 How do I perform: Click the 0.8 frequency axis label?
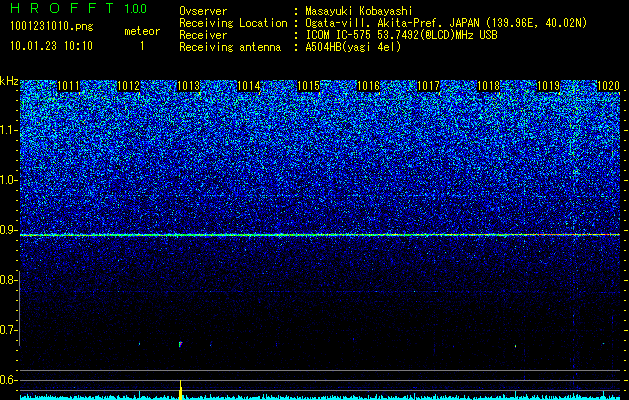9,280
